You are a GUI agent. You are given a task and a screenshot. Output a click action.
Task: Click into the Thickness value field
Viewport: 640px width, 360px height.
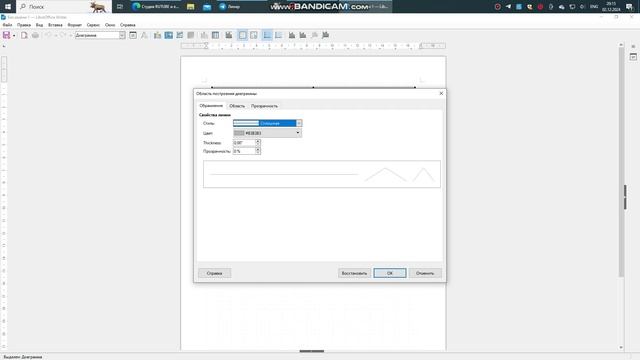(x=244, y=143)
